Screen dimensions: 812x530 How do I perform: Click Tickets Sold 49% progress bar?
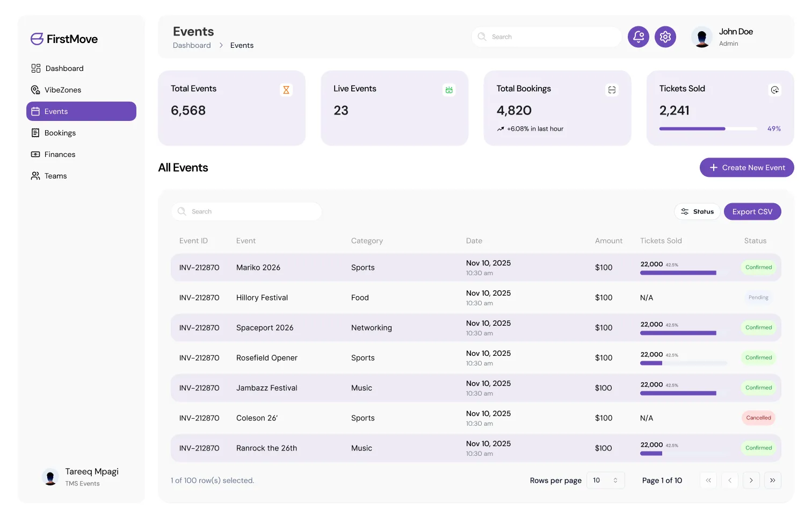click(x=708, y=128)
